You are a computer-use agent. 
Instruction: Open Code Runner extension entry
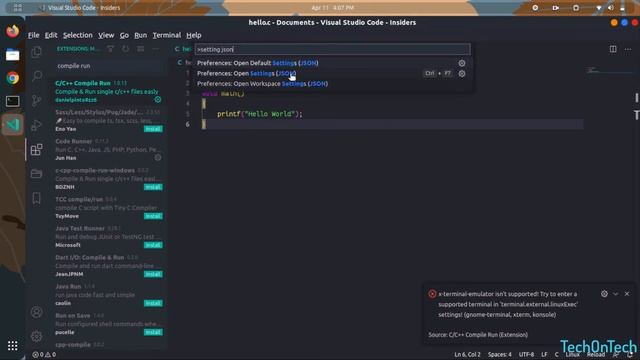108,149
